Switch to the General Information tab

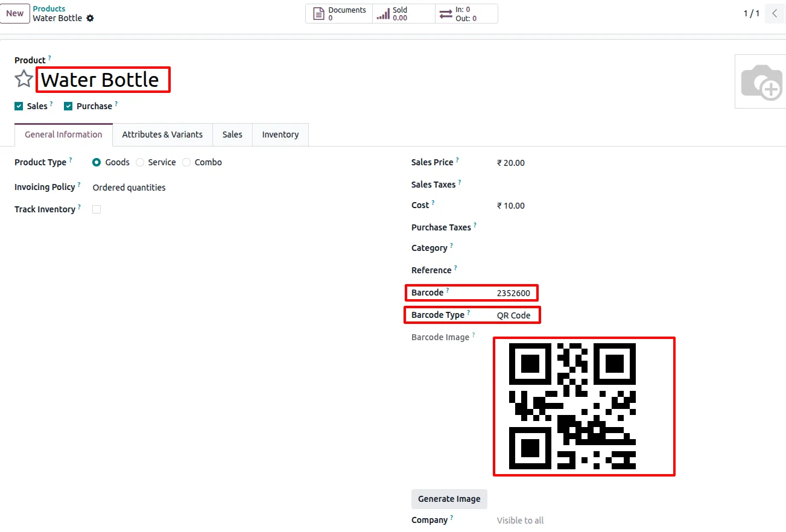click(x=63, y=135)
